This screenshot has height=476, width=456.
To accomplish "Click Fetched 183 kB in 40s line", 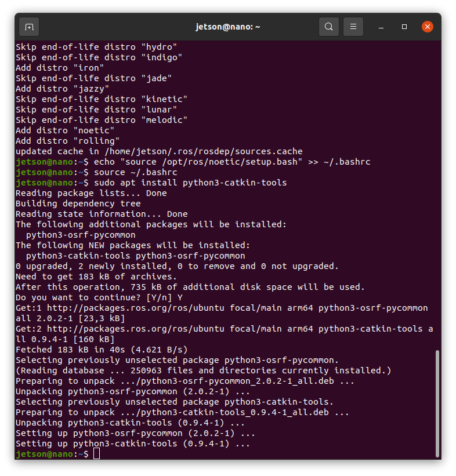I will [x=102, y=350].
